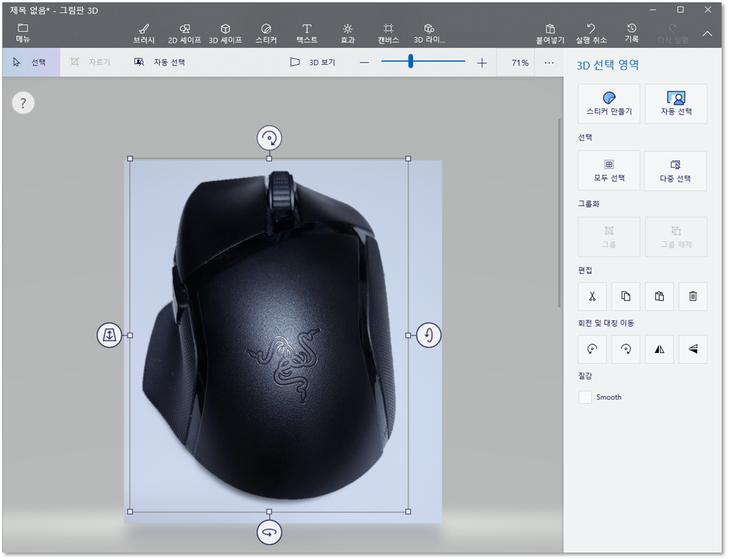Open the more options ellipsis menu
The width and height of the screenshot is (729, 560).
(x=549, y=62)
